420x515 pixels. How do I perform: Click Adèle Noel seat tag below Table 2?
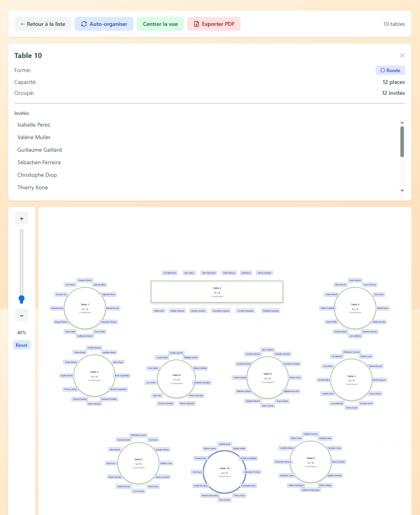[x=159, y=311]
